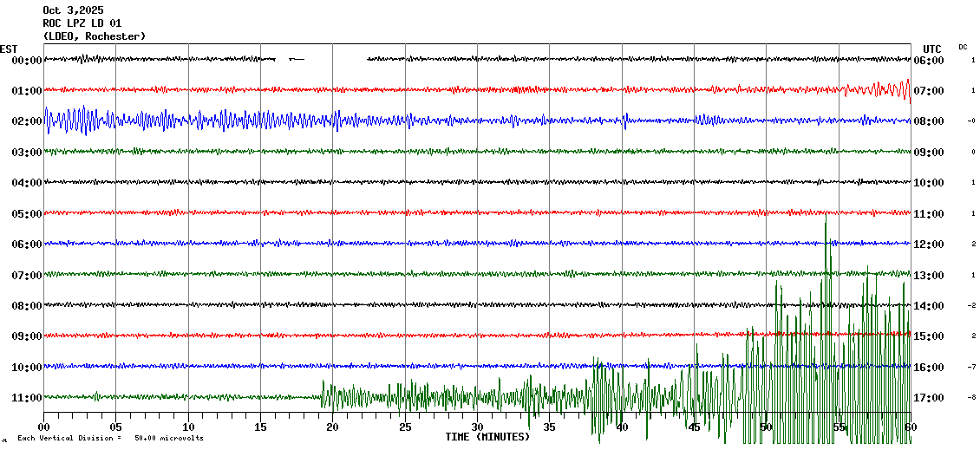The width and height of the screenshot is (980, 450).
Task: Click the 55-minute tick on time axis
Action: point(839,427)
